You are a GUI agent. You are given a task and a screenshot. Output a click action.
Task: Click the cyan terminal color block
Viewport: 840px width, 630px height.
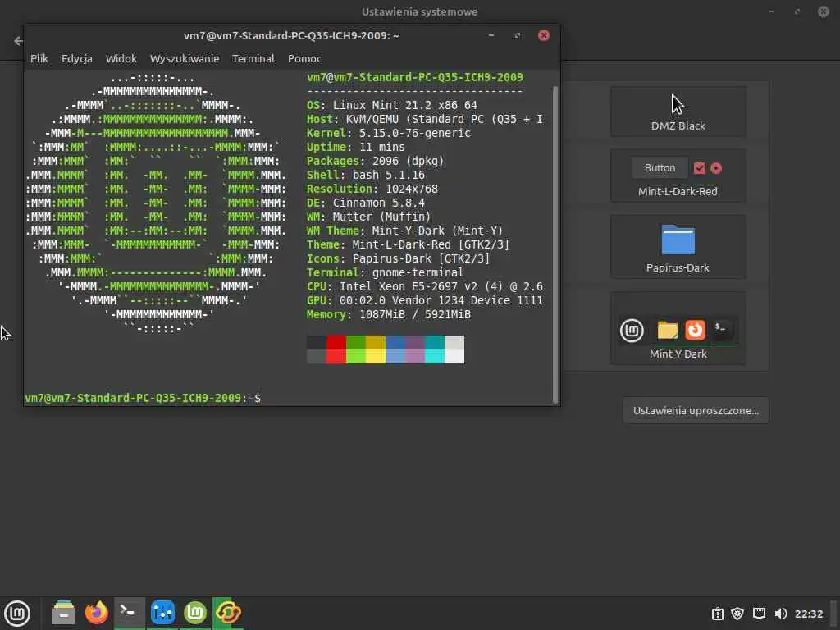click(x=435, y=356)
